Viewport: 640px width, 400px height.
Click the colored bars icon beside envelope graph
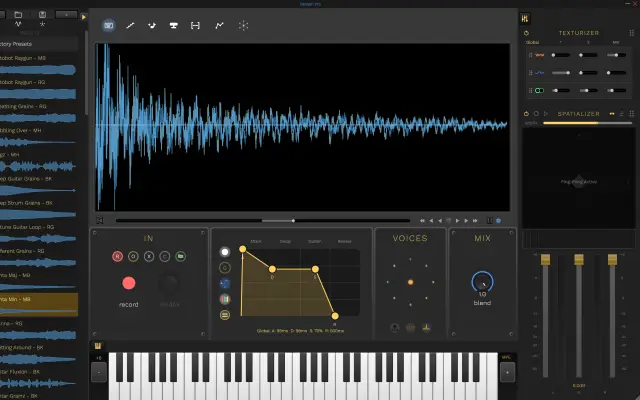click(x=224, y=299)
